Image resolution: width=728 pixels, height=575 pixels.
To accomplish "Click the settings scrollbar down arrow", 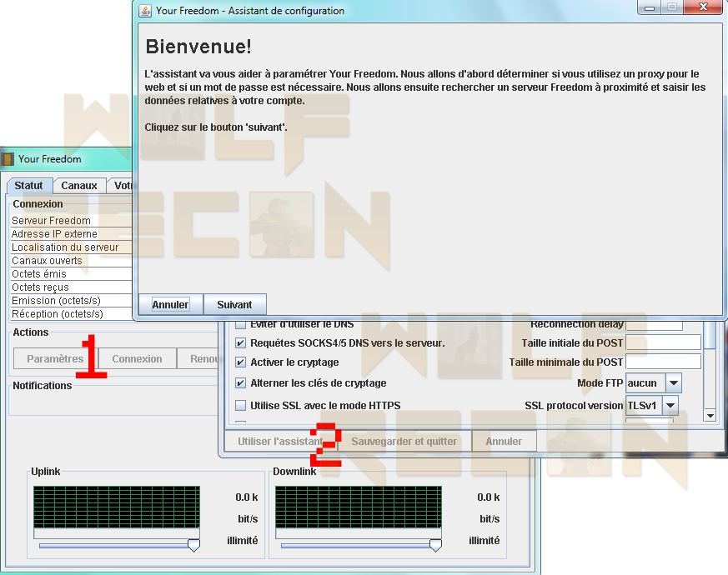I will point(710,416).
